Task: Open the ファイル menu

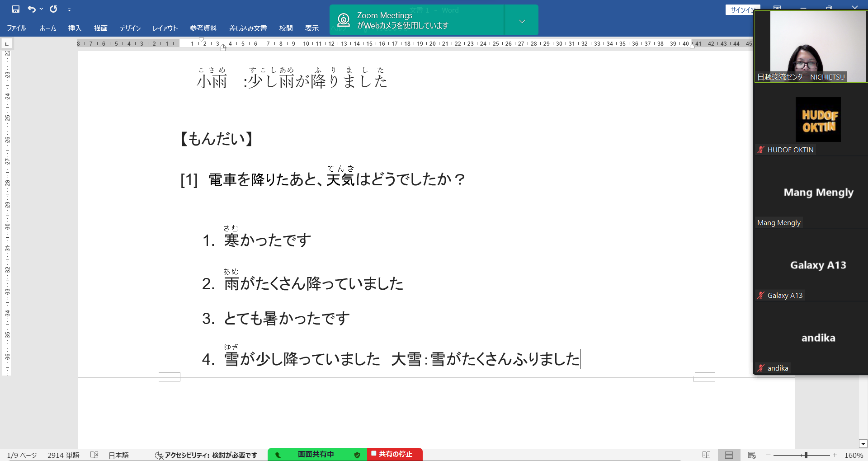Action: (x=17, y=28)
